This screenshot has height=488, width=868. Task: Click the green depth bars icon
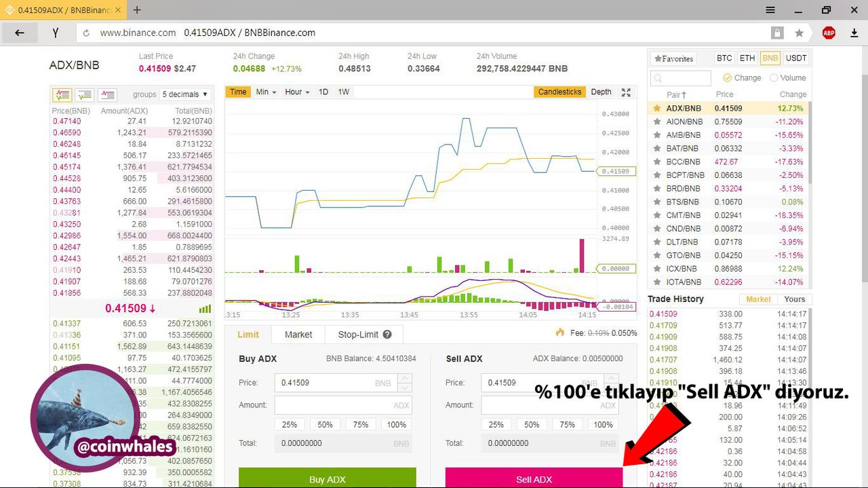205,308
